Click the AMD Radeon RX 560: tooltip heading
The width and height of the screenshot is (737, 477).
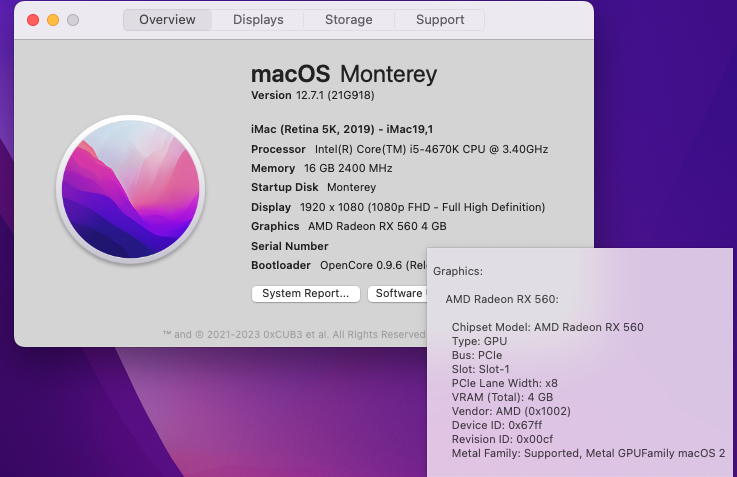(x=502, y=299)
